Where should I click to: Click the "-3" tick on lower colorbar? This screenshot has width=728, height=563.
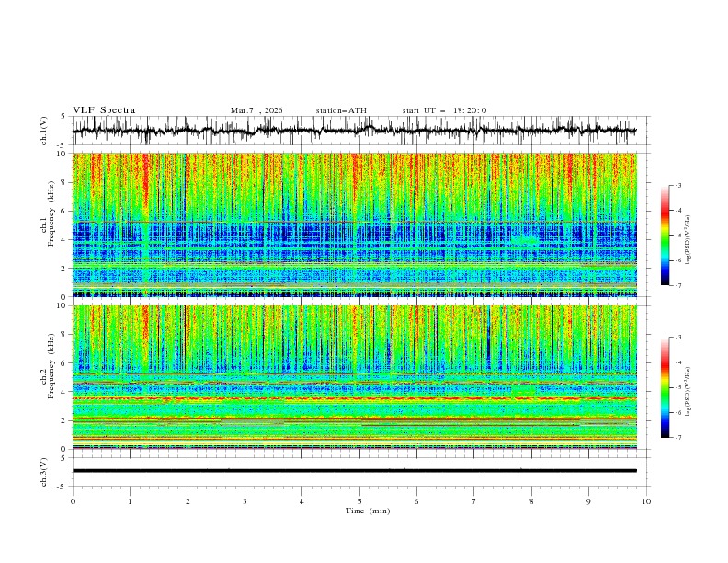pos(677,338)
